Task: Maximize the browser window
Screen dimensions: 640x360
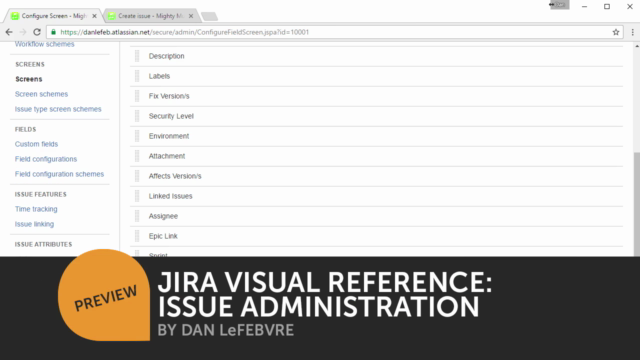Action: [x=607, y=7]
